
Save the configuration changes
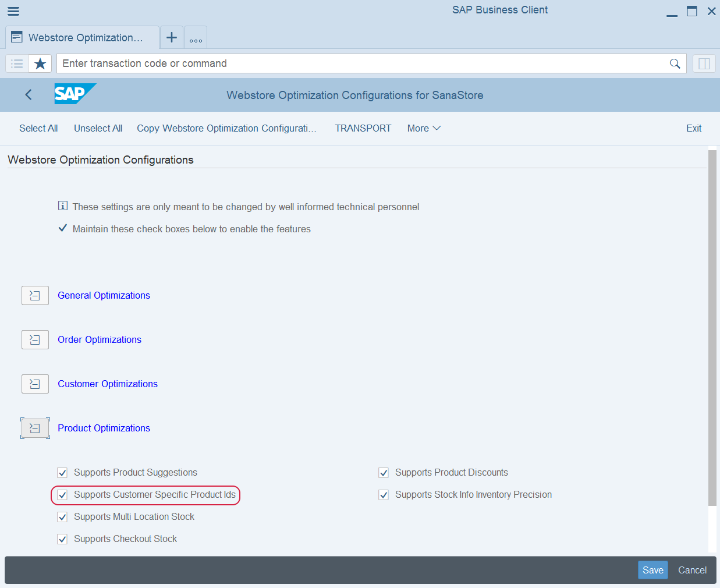point(652,570)
